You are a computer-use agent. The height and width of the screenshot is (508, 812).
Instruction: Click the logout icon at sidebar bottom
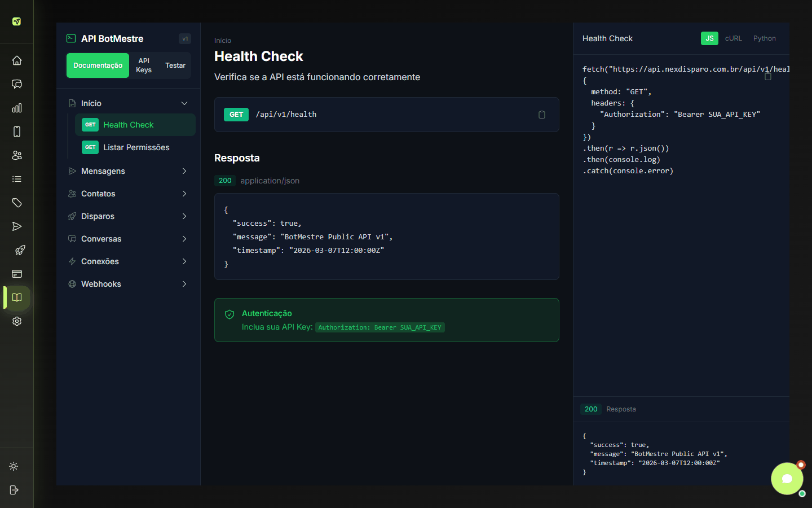tap(14, 490)
